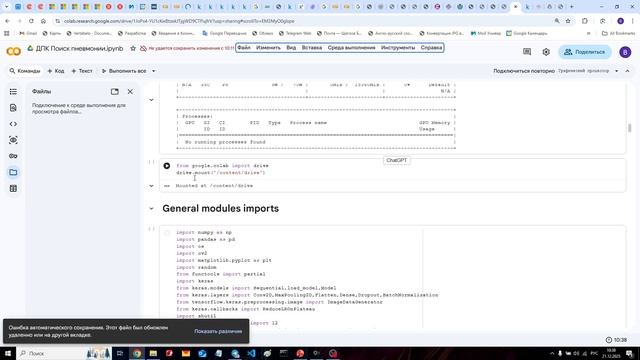The width and height of the screenshot is (640, 360).
Task: Open the Среда выполнения menu
Action: [x=351, y=48]
